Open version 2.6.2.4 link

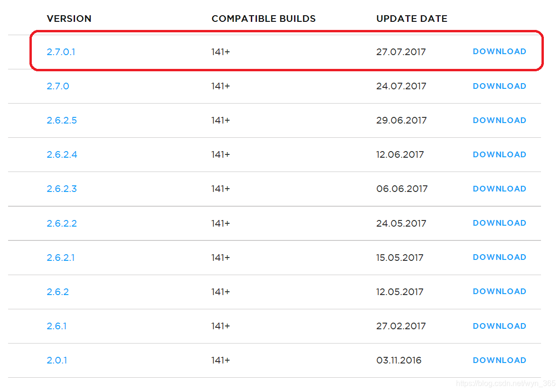[62, 154]
